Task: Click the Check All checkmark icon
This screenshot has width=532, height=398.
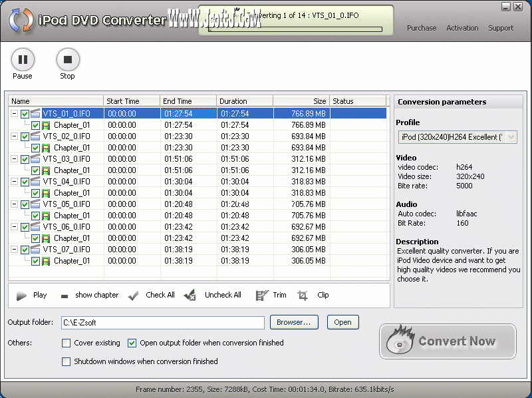Action: (x=134, y=296)
